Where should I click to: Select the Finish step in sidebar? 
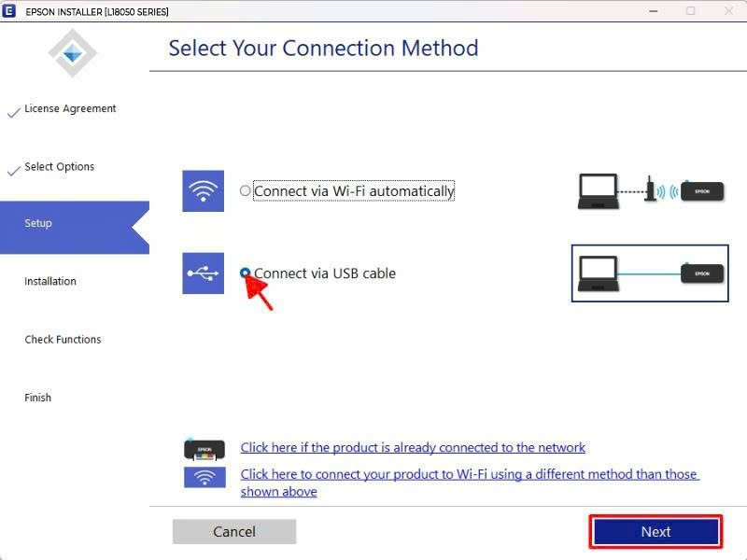(x=37, y=398)
